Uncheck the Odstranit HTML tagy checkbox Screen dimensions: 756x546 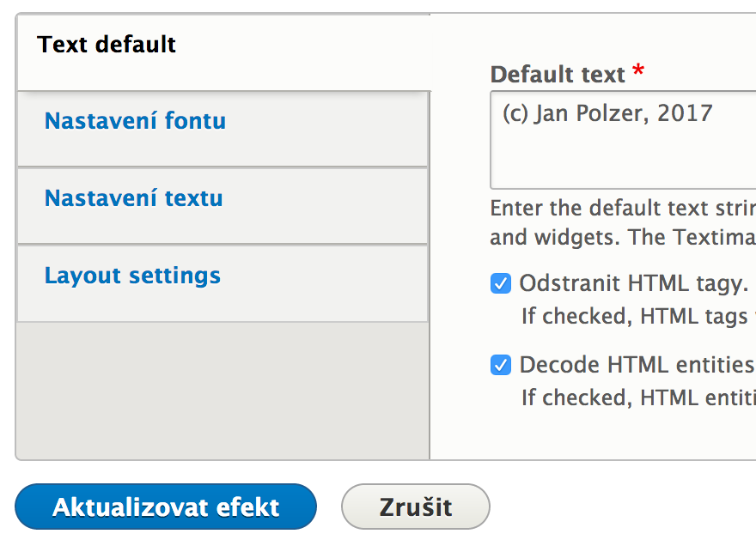click(501, 283)
